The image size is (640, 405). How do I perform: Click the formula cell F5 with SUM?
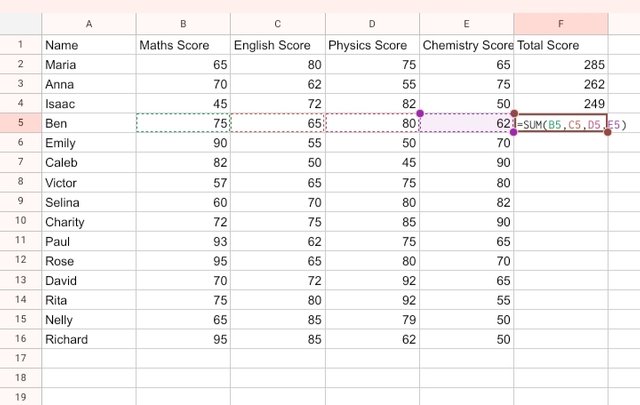tap(560, 124)
